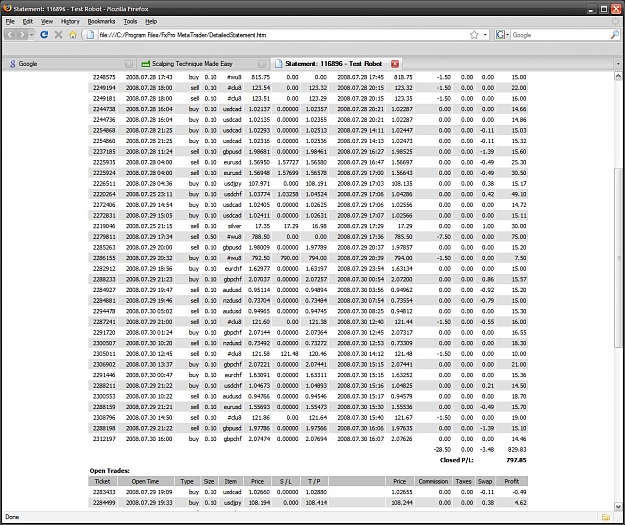Maximize the Firefox window
Screen dimensions: 625x525
(604, 8)
